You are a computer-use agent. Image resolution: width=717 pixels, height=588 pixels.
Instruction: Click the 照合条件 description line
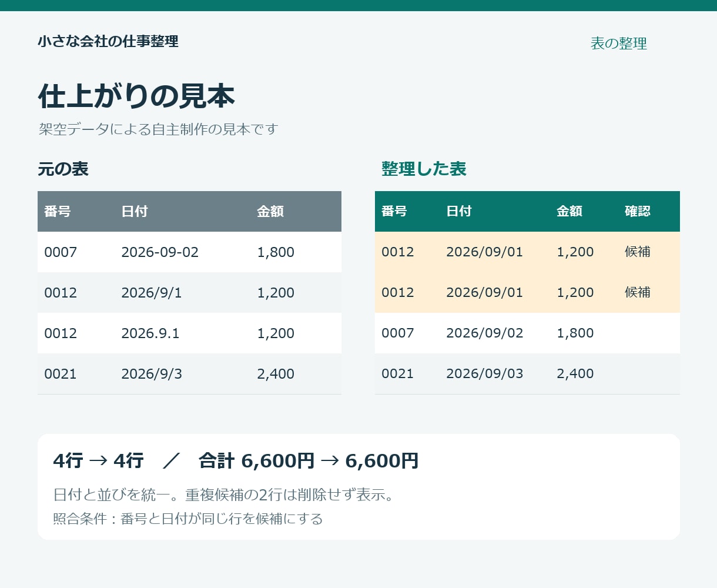[188, 519]
